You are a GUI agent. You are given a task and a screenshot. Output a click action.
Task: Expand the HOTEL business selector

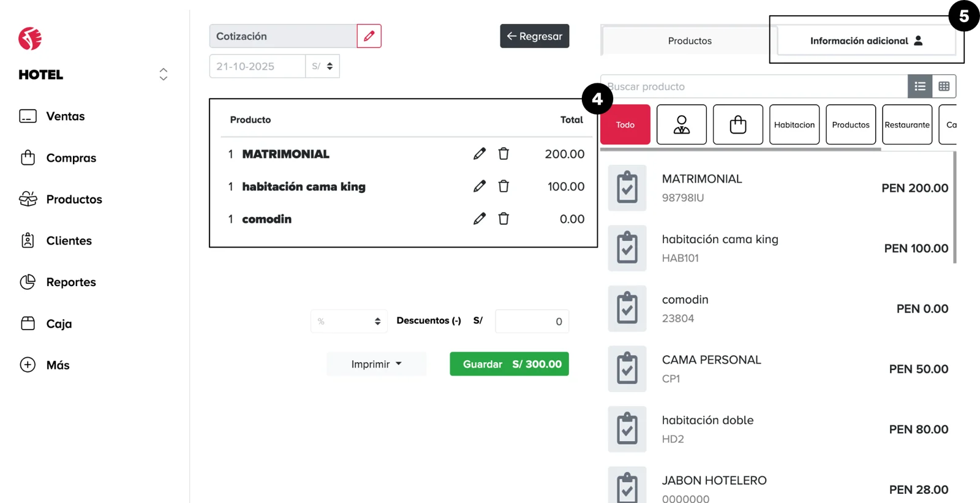tap(163, 74)
